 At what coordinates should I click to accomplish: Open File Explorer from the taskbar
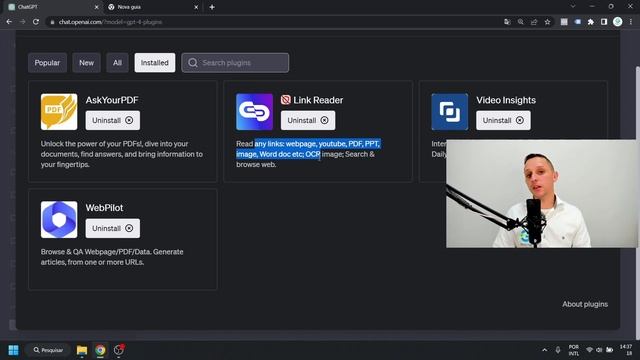pos(82,350)
